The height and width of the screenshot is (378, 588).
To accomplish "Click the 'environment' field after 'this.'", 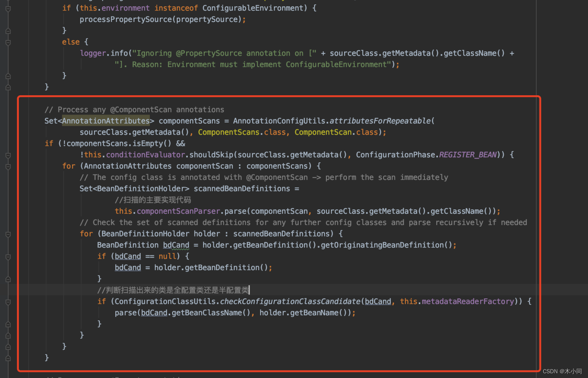I will pyautogui.click(x=125, y=8).
